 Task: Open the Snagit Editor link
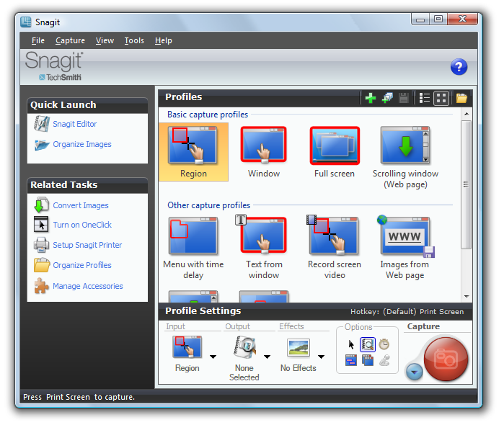coord(74,124)
